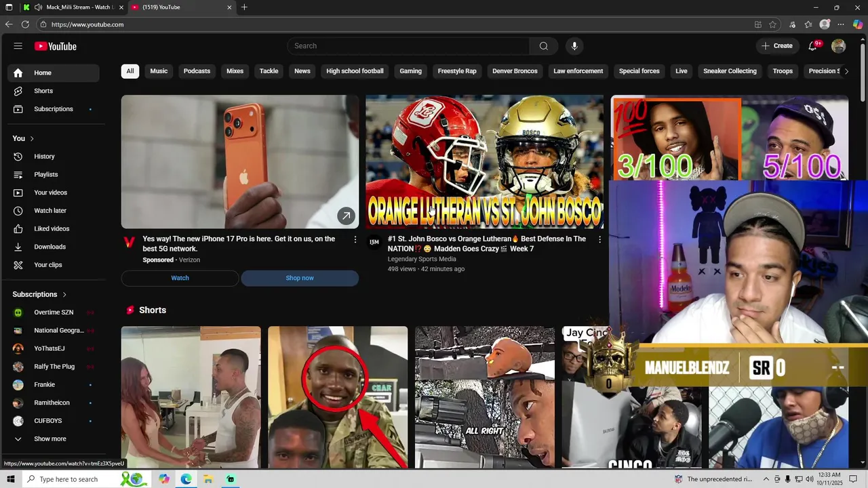Select the Law enforcement chip

point(578,71)
